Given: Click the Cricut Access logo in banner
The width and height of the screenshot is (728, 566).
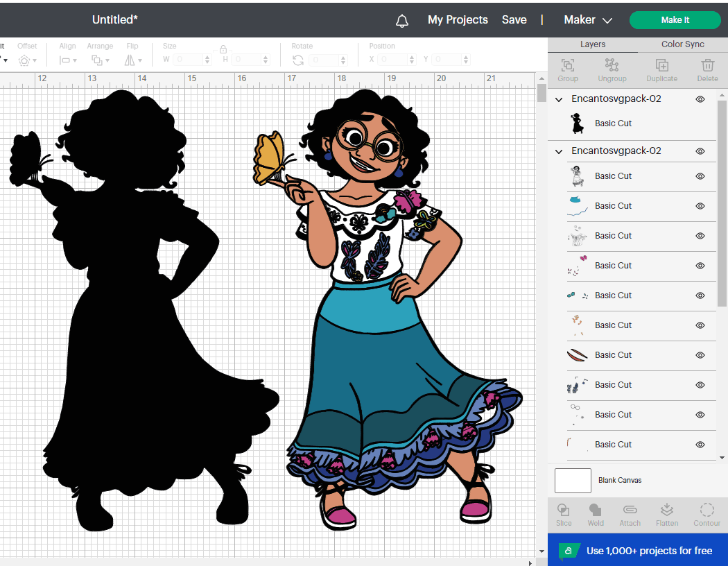Looking at the screenshot, I should (569, 551).
